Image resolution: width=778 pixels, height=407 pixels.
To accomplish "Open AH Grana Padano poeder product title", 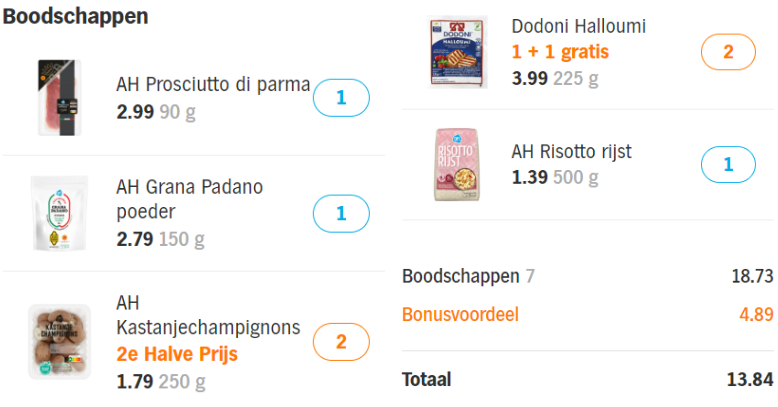I will 190,199.
